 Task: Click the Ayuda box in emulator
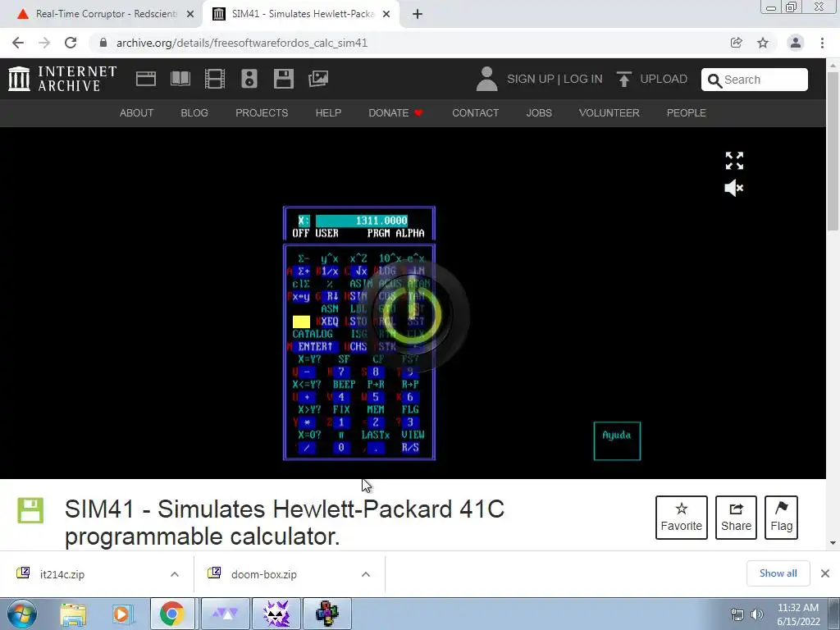click(x=617, y=441)
